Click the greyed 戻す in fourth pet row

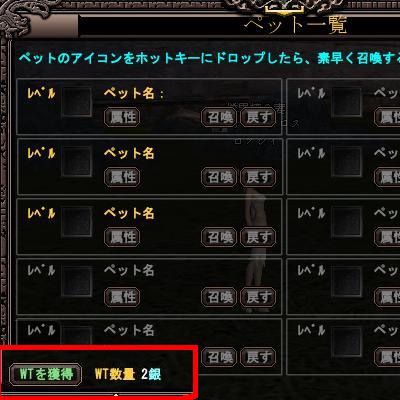click(x=258, y=297)
